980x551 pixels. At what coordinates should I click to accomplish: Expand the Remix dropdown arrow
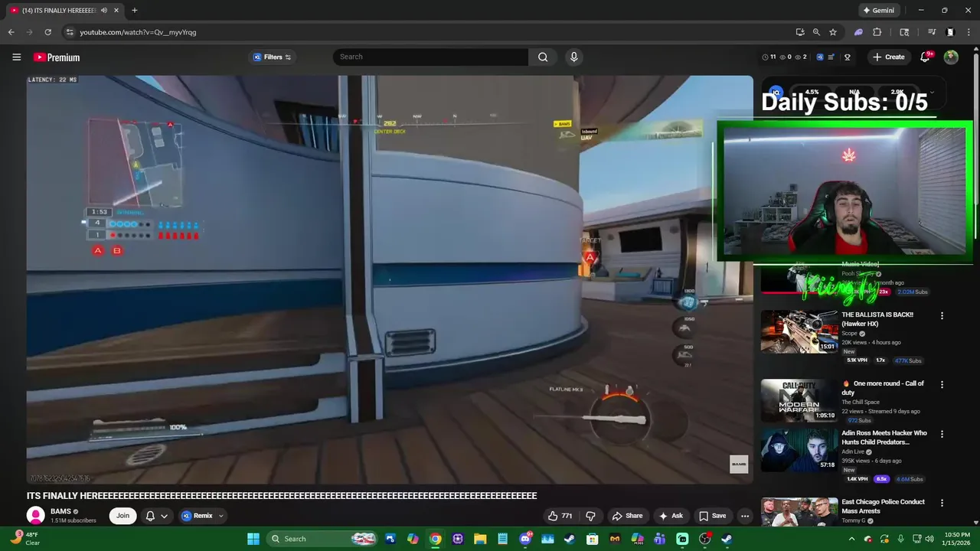pos(220,516)
